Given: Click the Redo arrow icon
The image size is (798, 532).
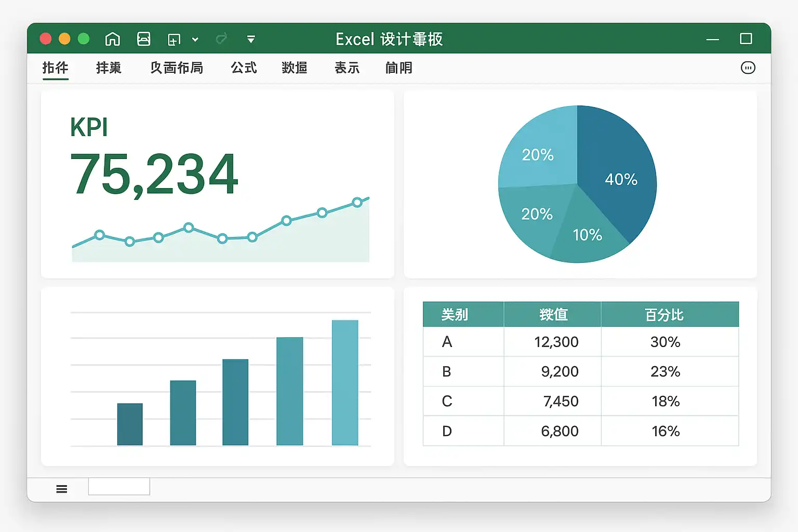Looking at the screenshot, I should pyautogui.click(x=221, y=39).
